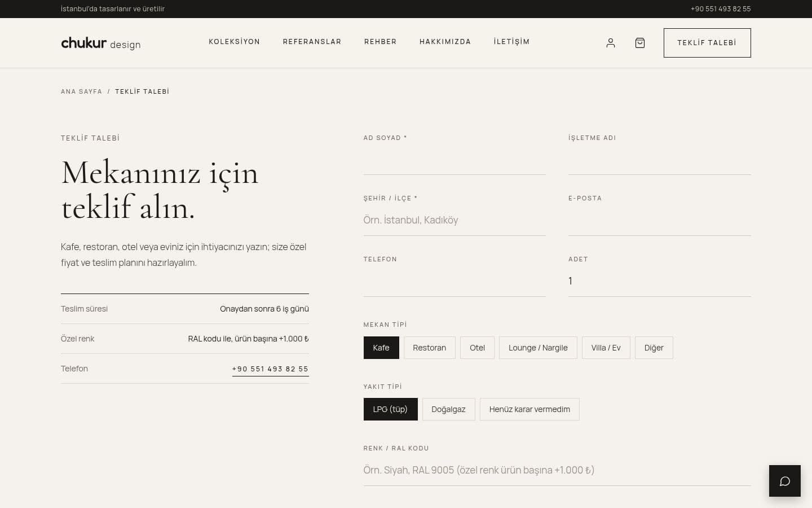This screenshot has width=812, height=508.
Task: Open the user account icon
Action: (x=610, y=43)
